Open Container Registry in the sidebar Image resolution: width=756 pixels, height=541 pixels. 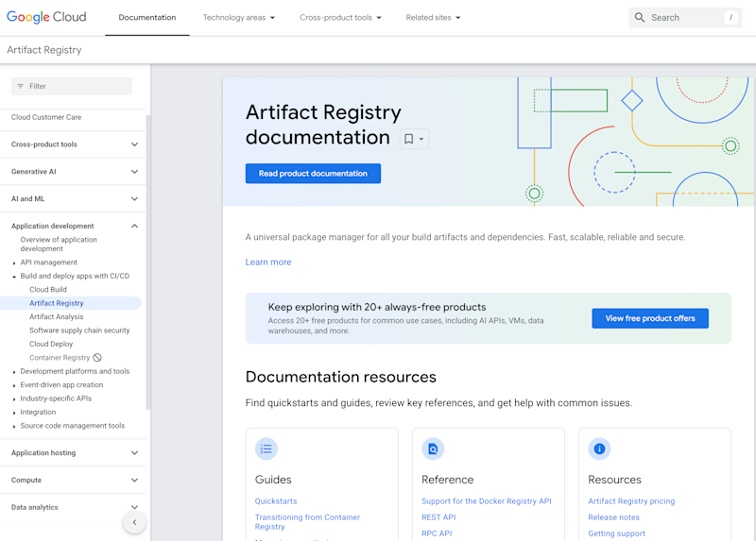tap(60, 358)
